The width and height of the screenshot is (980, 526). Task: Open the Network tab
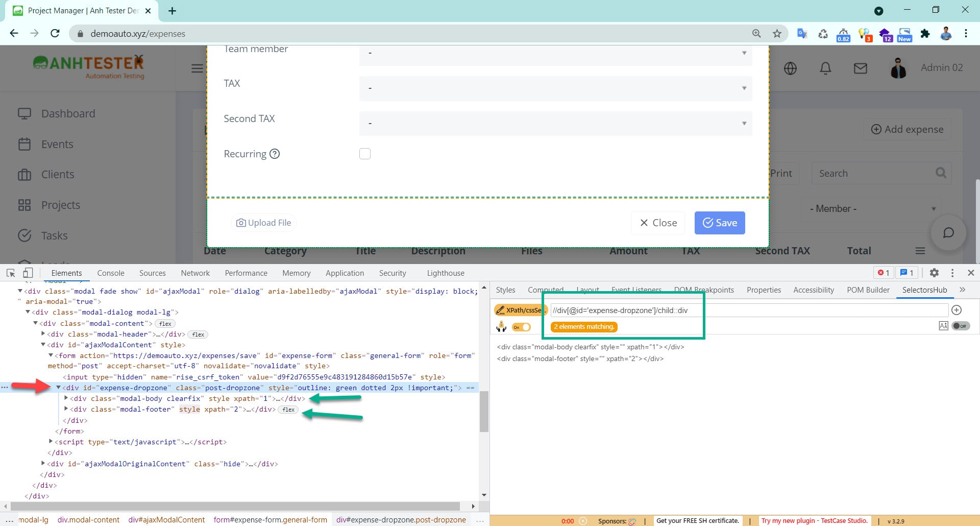click(195, 273)
